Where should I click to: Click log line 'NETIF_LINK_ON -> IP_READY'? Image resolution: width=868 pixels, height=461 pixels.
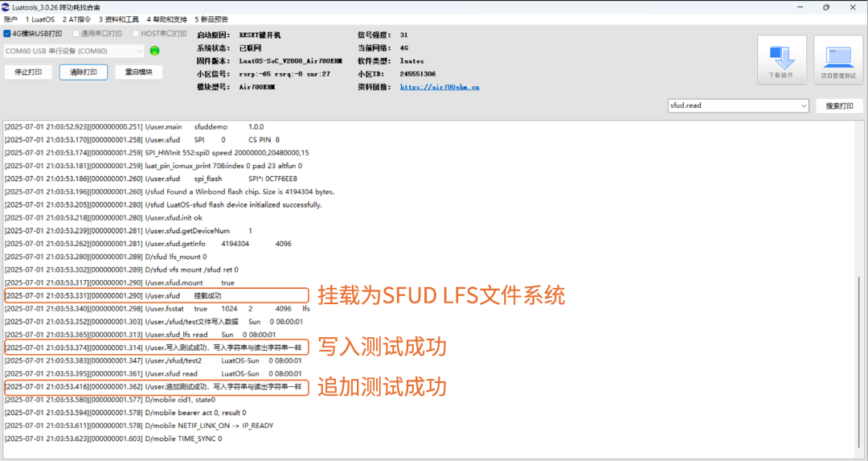[x=139, y=426]
